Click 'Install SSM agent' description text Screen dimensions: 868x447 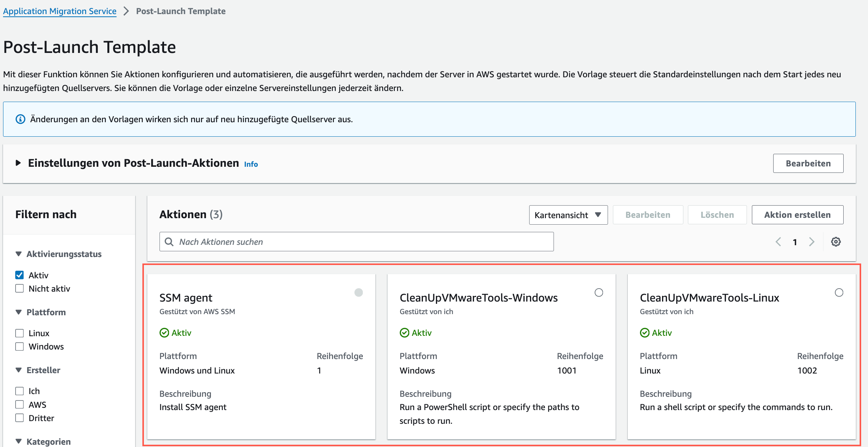[x=193, y=407]
